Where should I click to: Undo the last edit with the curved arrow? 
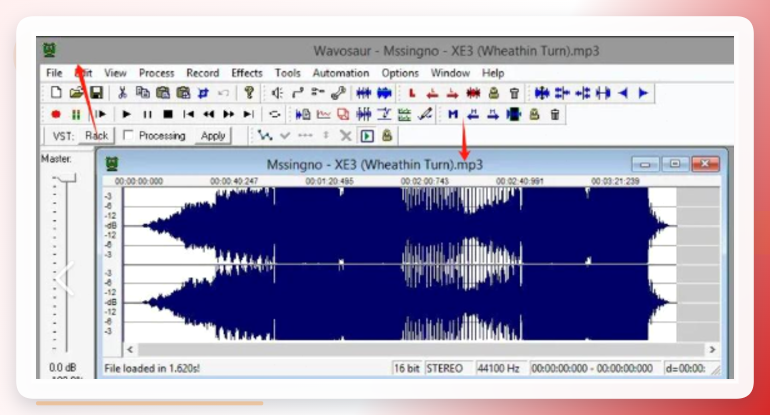(x=223, y=93)
